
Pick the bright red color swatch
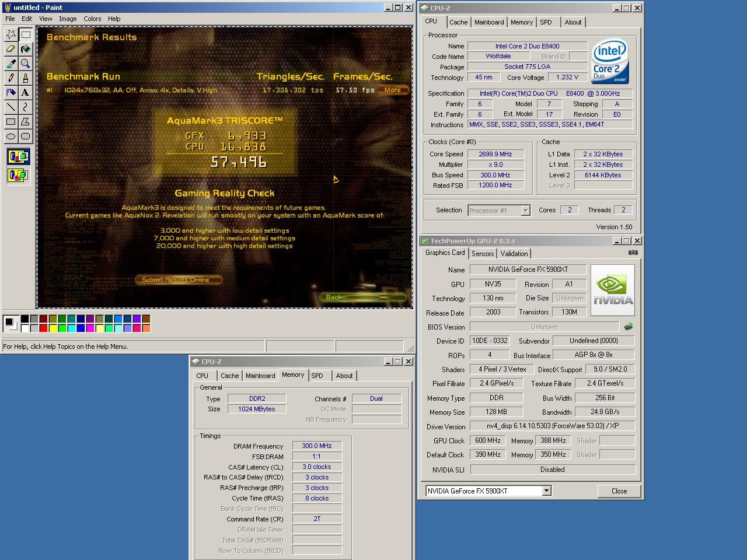pos(44,328)
